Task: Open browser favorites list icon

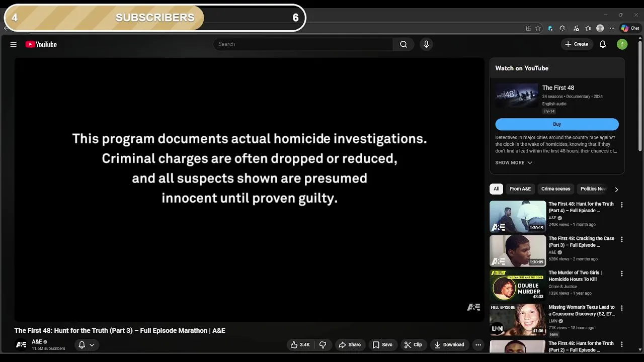Action: click(588, 28)
